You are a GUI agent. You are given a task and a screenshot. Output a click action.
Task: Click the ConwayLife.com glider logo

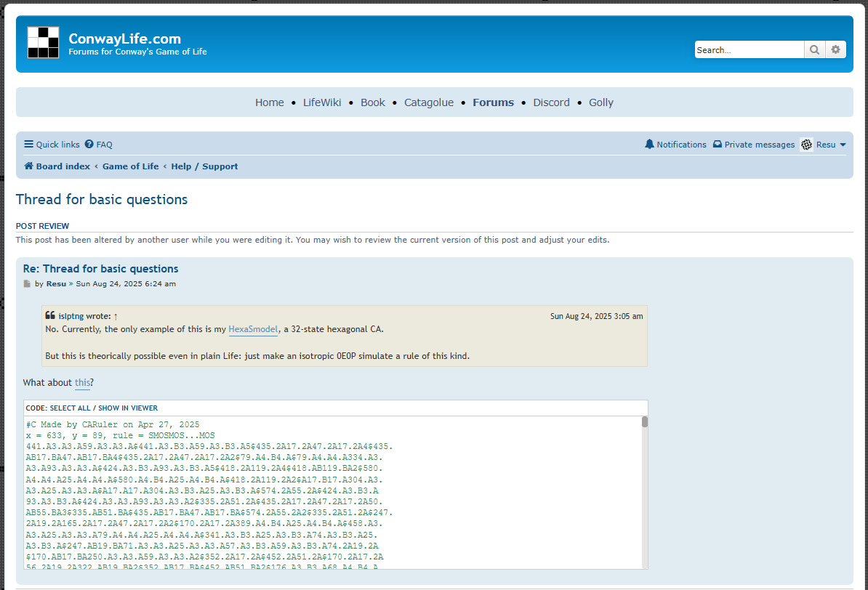tap(43, 43)
